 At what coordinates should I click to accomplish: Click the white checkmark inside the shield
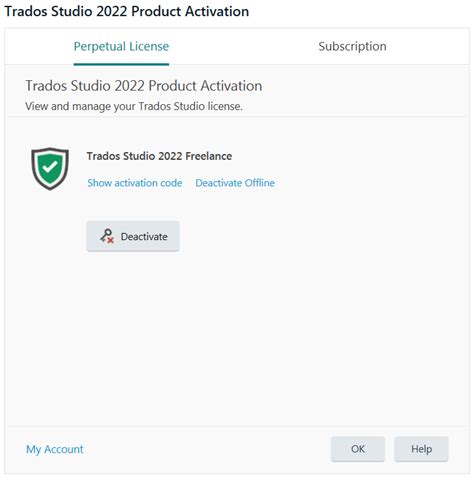point(50,167)
